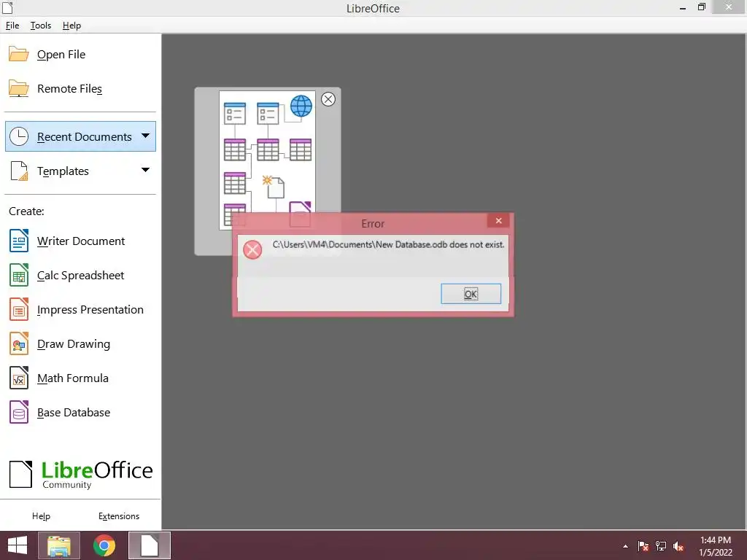Click the Recent Documents clock icon
This screenshot has height=560, width=747.
19,136
